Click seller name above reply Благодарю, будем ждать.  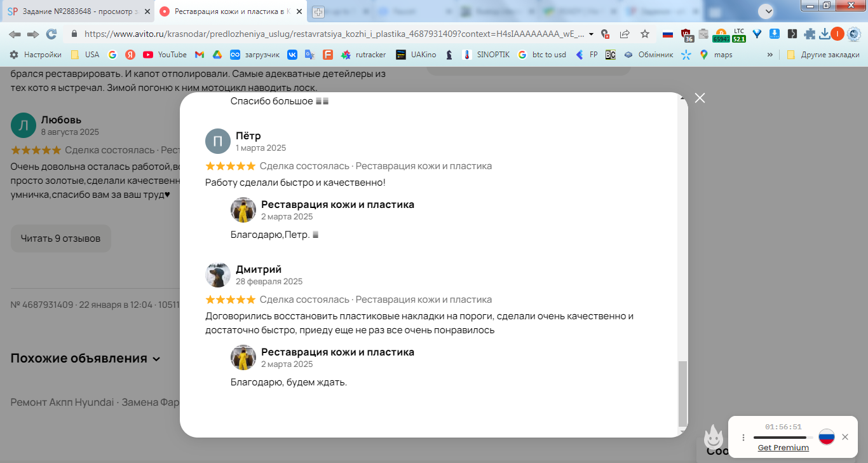click(338, 352)
